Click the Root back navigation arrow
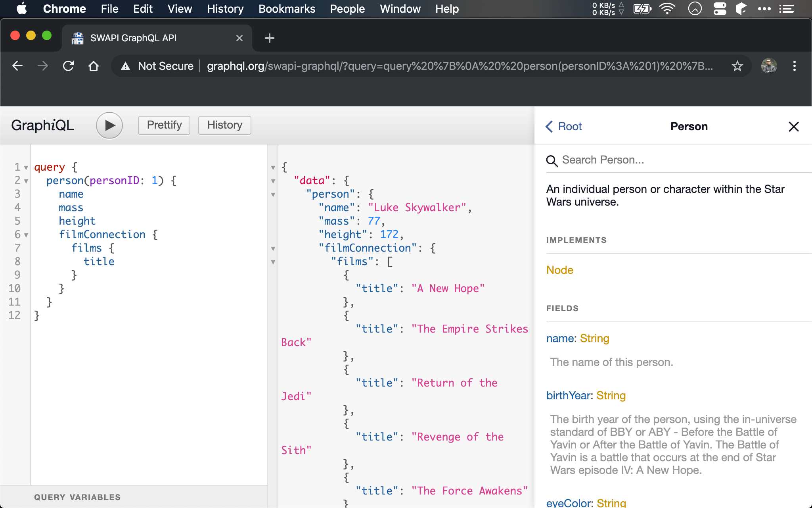Viewport: 812px width, 508px height. click(x=550, y=127)
